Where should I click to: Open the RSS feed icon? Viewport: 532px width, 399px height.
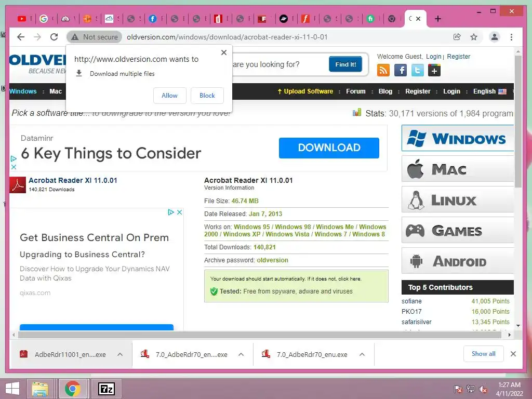tap(383, 71)
